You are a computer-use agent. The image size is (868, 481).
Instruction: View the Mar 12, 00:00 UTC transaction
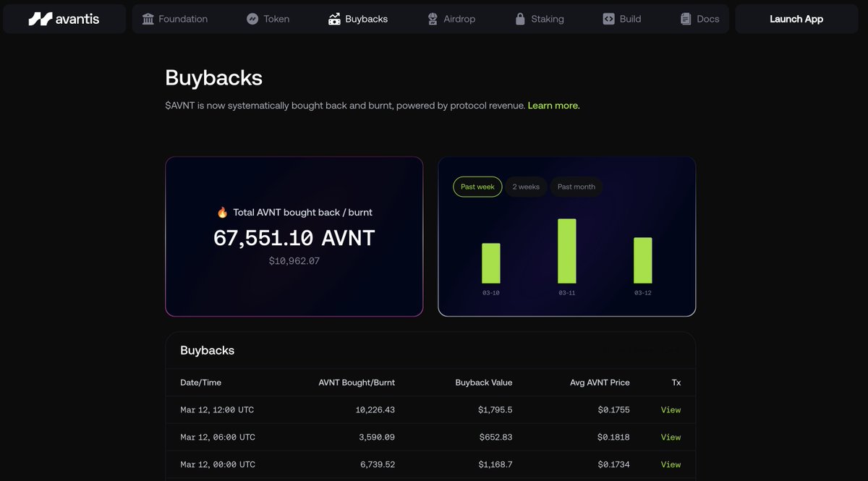coord(671,464)
